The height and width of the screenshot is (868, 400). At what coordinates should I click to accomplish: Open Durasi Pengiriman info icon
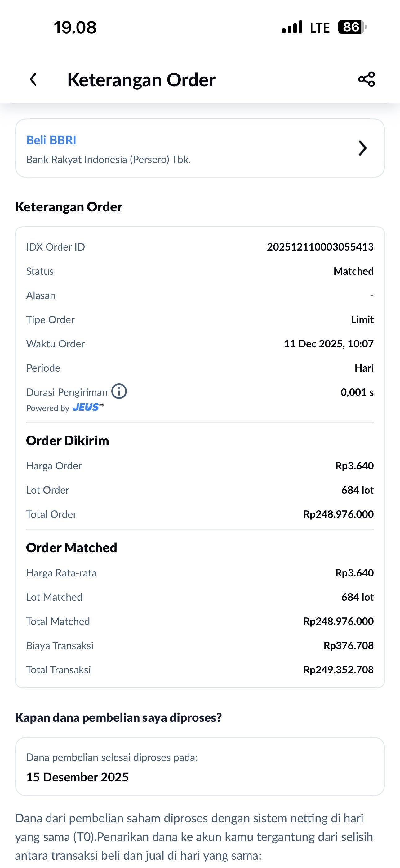click(119, 391)
